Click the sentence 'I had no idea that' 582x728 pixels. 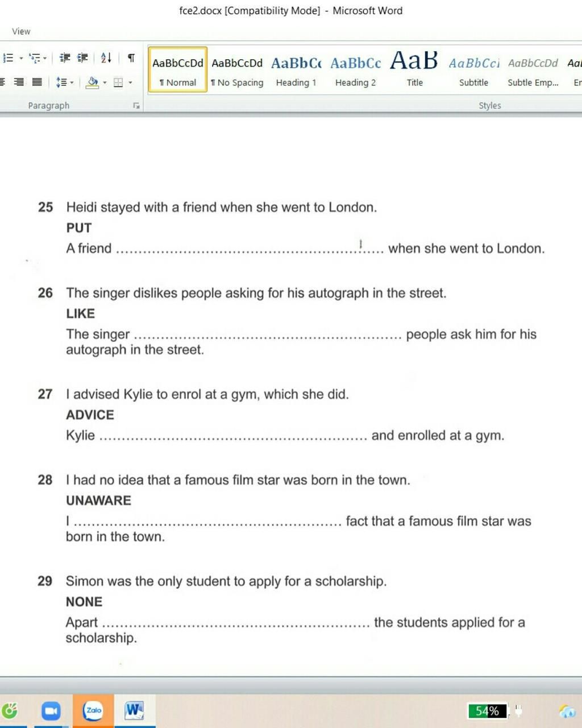(238, 481)
